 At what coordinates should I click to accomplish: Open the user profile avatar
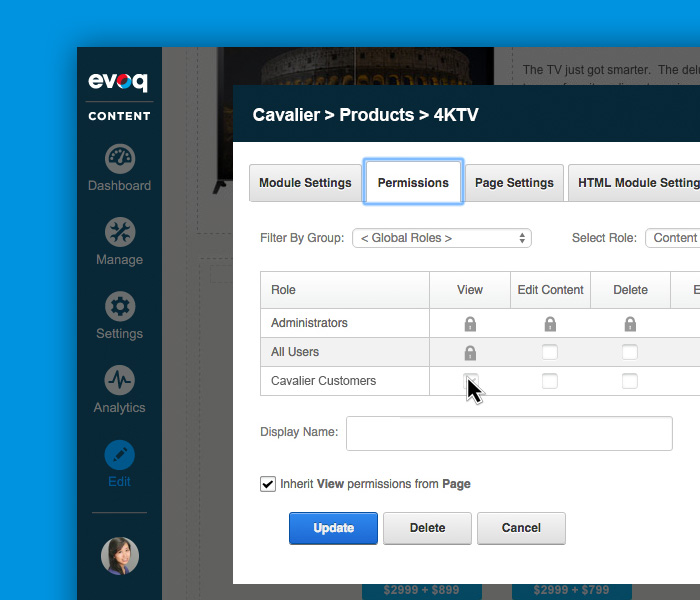120,556
